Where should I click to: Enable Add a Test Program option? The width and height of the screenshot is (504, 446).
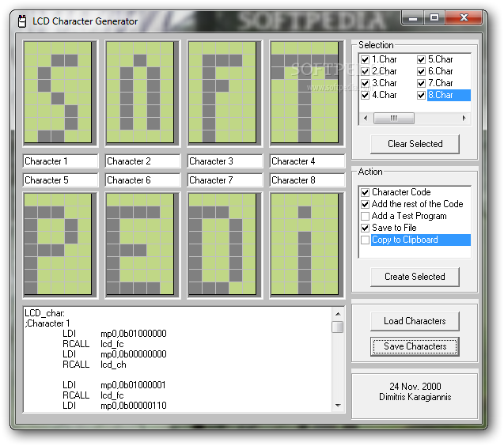tap(365, 216)
